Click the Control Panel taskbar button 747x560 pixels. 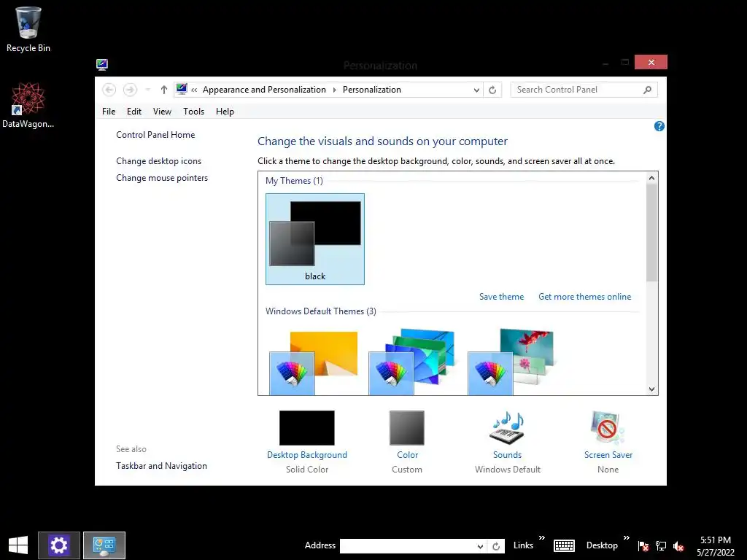click(104, 545)
